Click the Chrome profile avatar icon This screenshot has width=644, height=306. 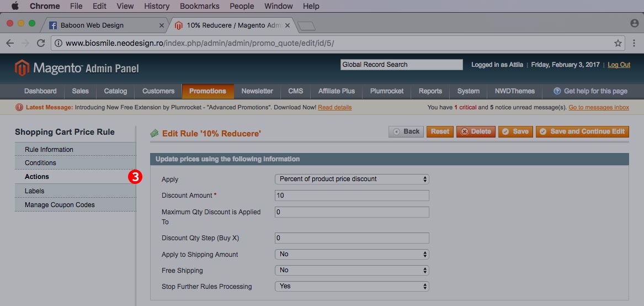tap(635, 23)
